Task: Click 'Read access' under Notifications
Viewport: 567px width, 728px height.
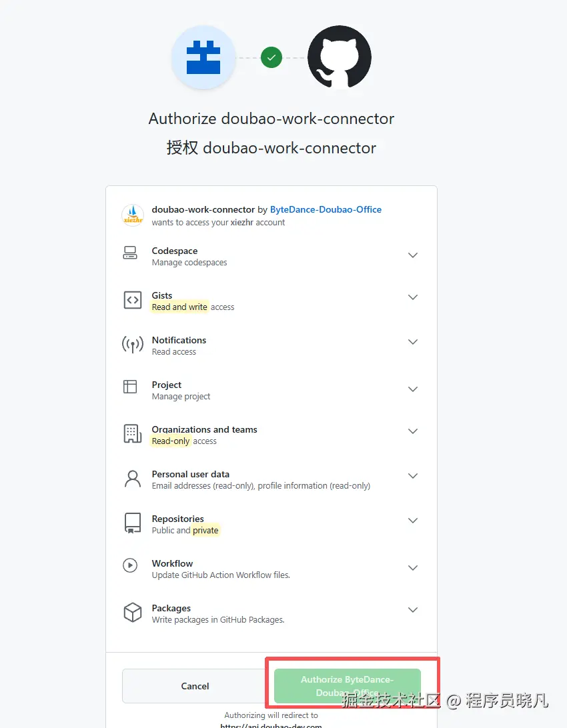Action: pyautogui.click(x=173, y=351)
